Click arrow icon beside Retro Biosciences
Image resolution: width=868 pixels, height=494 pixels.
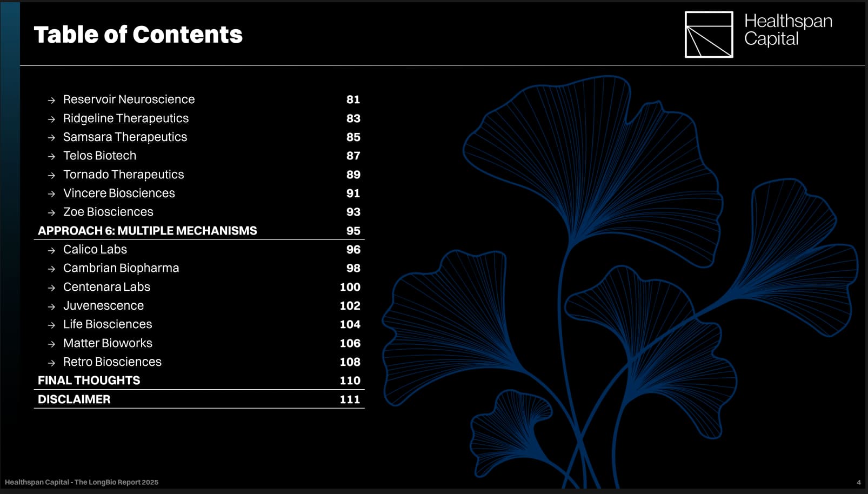click(x=51, y=363)
